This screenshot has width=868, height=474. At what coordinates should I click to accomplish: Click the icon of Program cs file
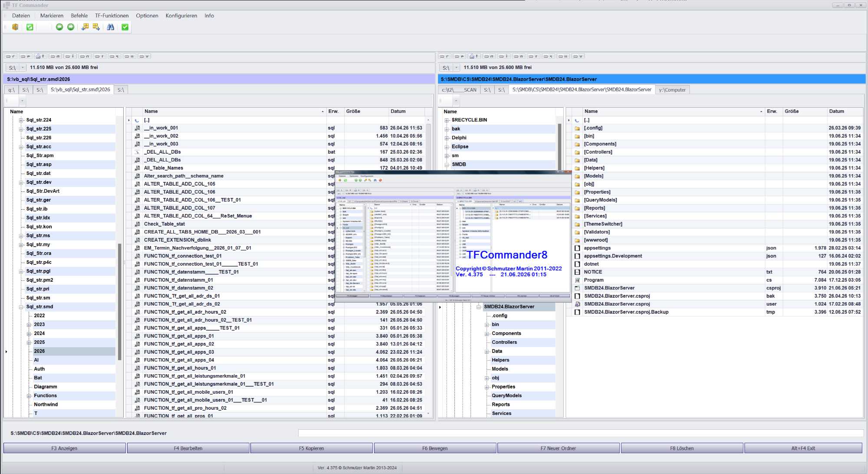click(x=577, y=280)
